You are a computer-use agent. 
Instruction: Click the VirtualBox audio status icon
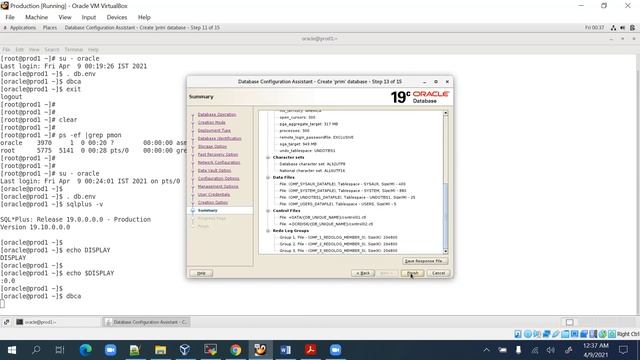click(x=537, y=334)
